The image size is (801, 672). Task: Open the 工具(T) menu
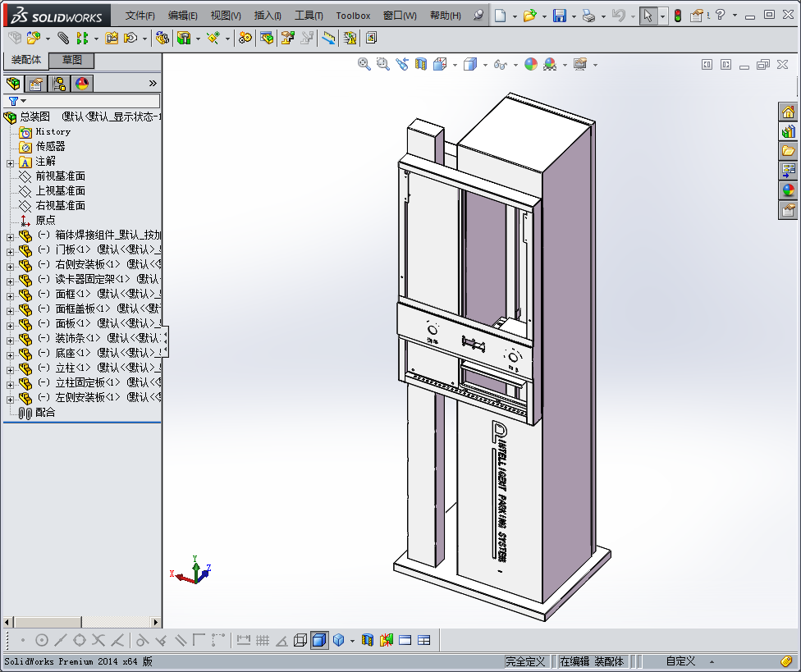309,16
